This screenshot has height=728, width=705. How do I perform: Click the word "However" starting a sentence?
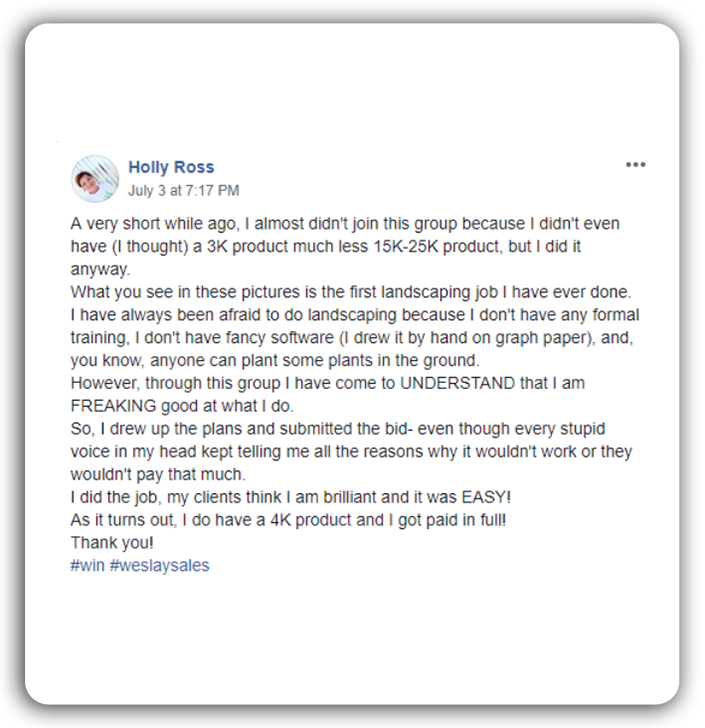pos(103,383)
